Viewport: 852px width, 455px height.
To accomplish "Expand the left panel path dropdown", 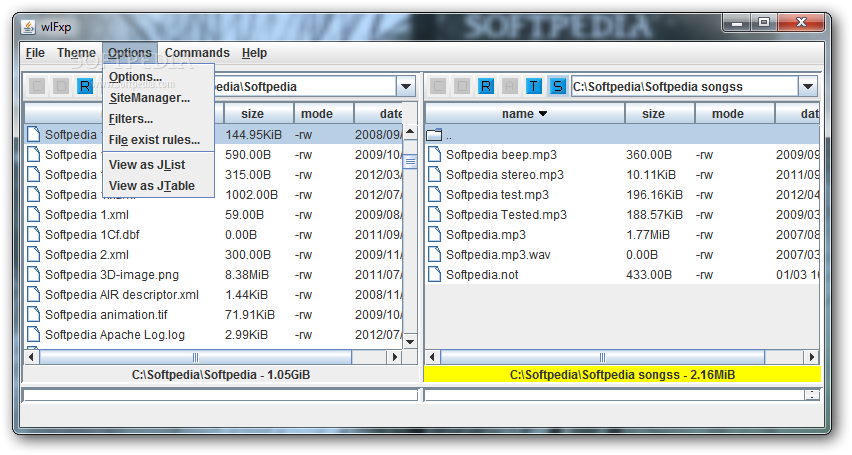I will point(405,86).
